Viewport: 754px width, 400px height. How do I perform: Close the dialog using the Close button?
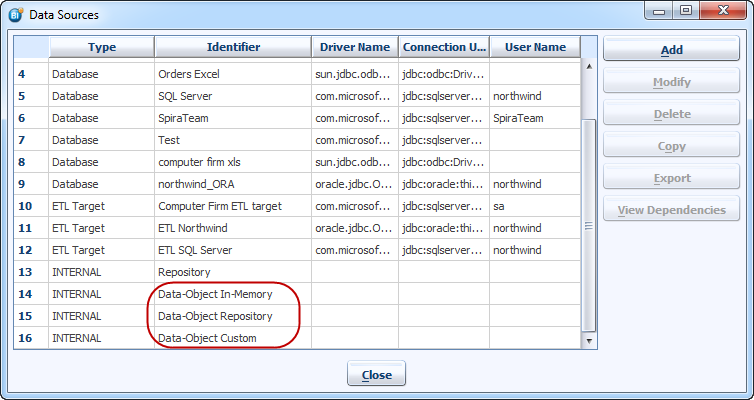[x=376, y=375]
